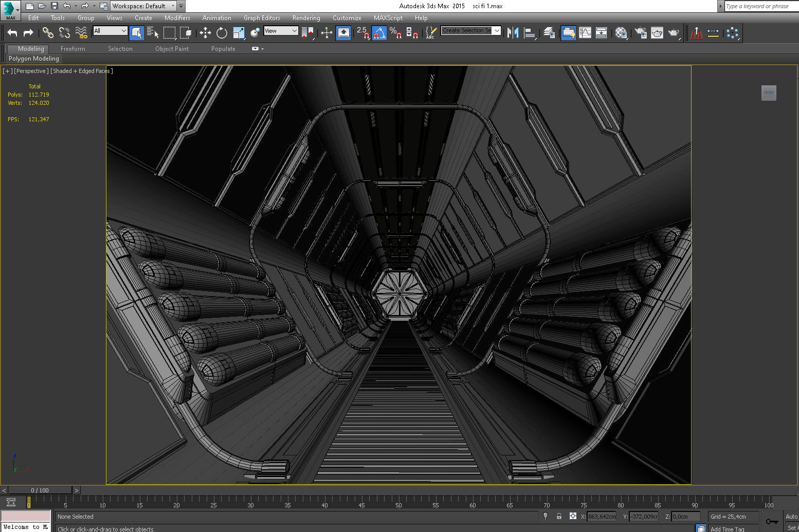This screenshot has height=532, width=799.
Task: Switch to the Object Paint ribbon tab
Action: pos(172,49)
